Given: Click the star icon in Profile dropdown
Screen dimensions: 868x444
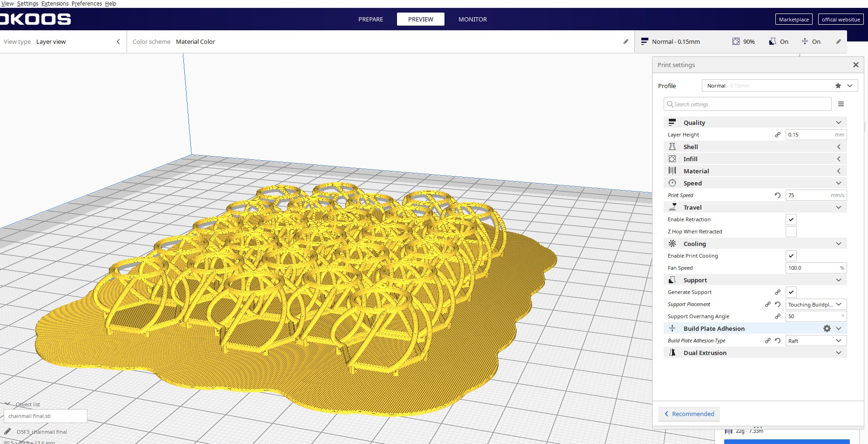Looking at the screenshot, I should pyautogui.click(x=838, y=86).
